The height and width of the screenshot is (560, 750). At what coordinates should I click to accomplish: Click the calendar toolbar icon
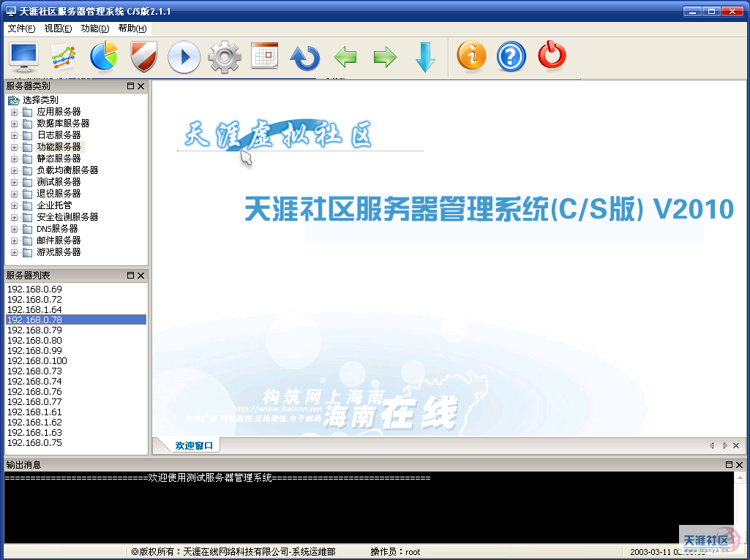tap(264, 56)
